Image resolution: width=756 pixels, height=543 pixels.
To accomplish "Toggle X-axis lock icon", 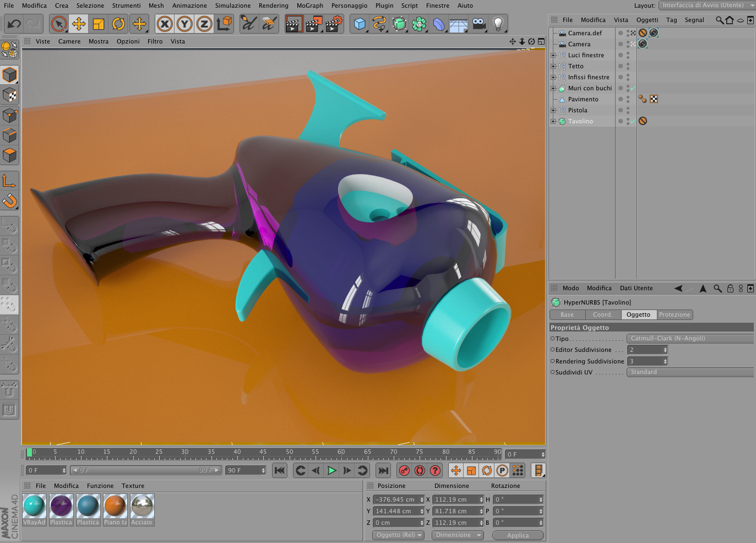I will [165, 24].
